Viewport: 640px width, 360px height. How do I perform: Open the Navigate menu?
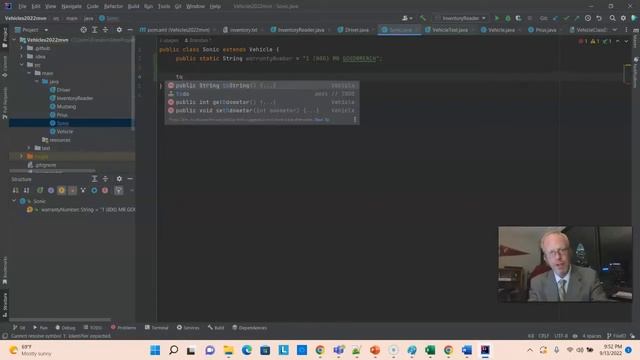click(x=71, y=6)
